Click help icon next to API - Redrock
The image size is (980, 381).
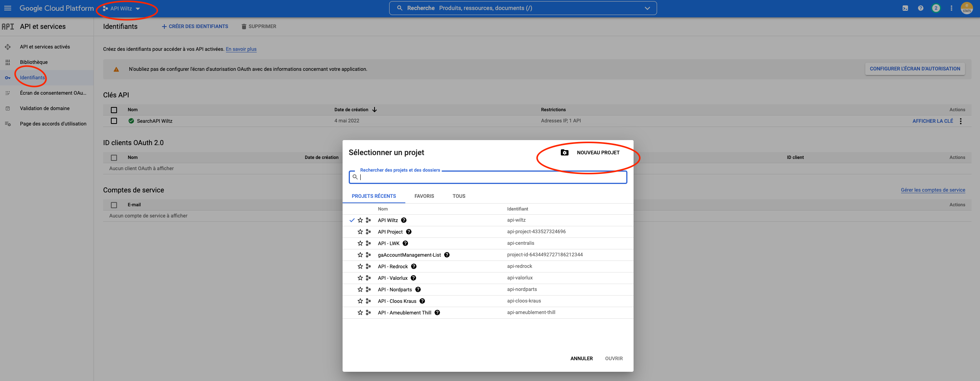click(x=414, y=266)
